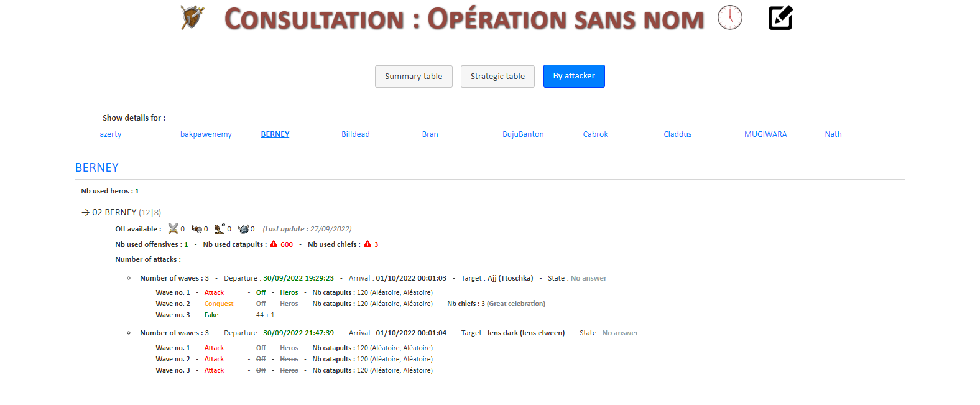Click the Consultation operation page title

tap(464, 19)
